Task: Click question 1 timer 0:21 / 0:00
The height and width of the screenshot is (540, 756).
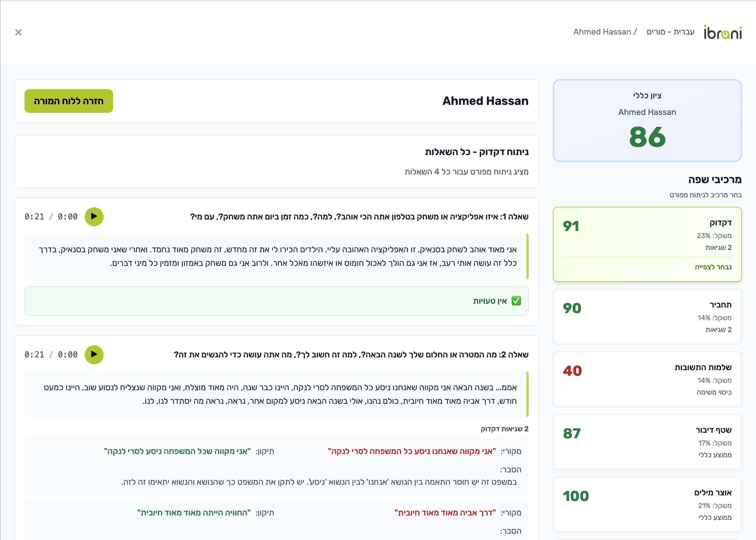Action: tap(51, 217)
